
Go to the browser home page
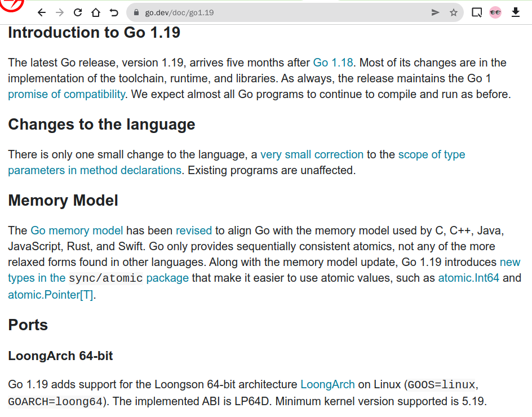coord(96,12)
